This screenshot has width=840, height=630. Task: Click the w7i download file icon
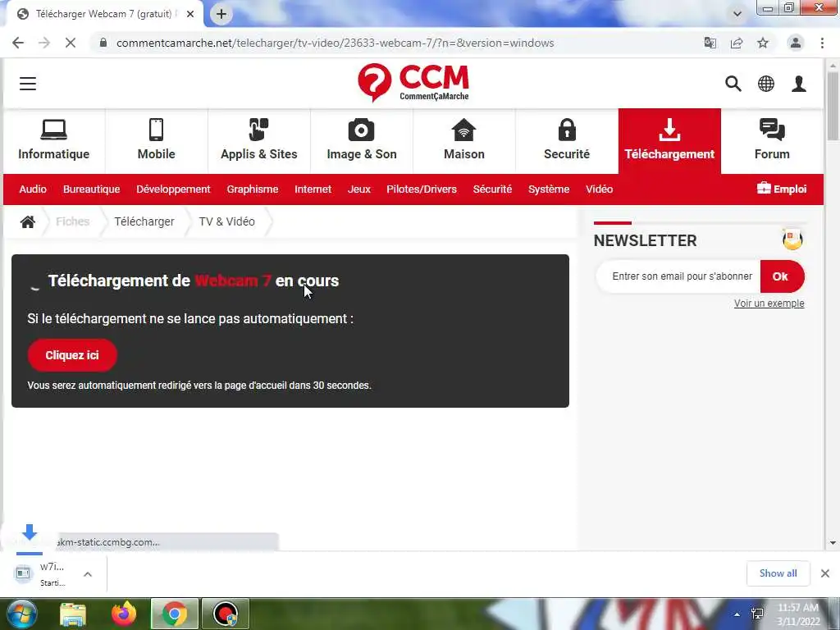coord(23,573)
